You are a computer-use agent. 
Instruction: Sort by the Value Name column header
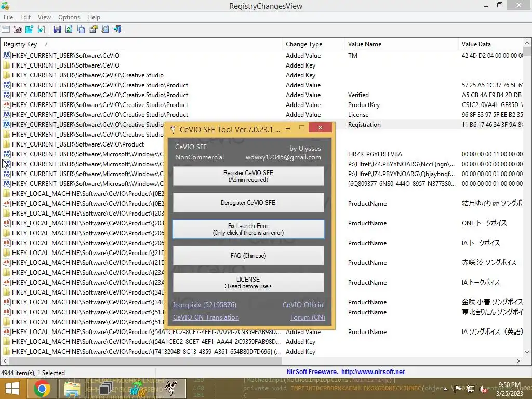coord(402,44)
